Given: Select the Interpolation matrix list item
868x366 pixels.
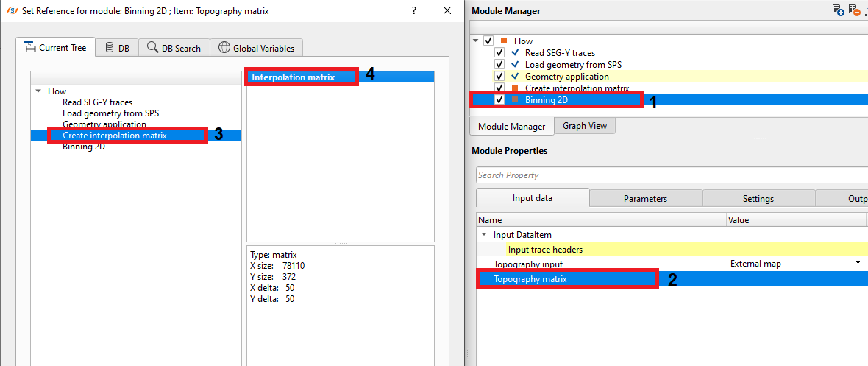Looking at the screenshot, I should 293,77.
